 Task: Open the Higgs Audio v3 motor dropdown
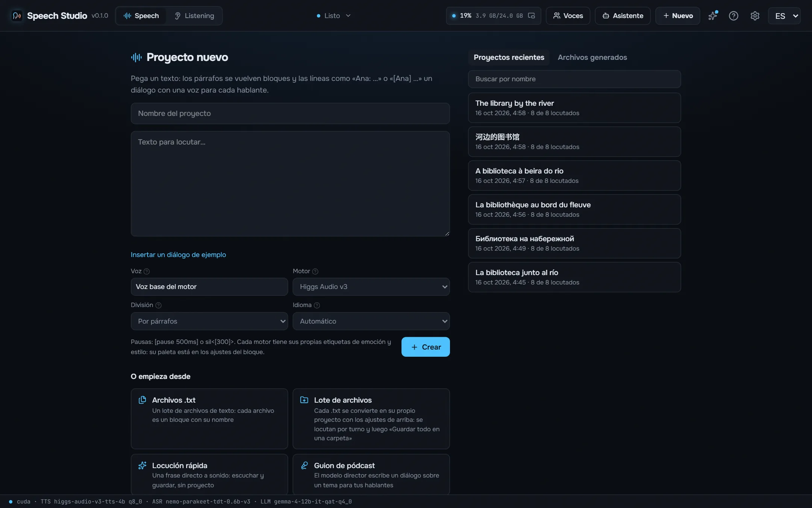tap(371, 287)
